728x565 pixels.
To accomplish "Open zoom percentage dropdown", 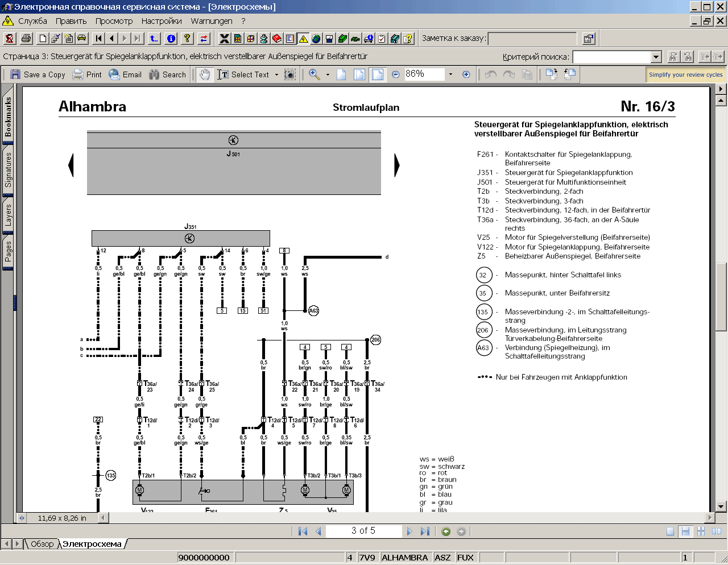I will point(450,74).
